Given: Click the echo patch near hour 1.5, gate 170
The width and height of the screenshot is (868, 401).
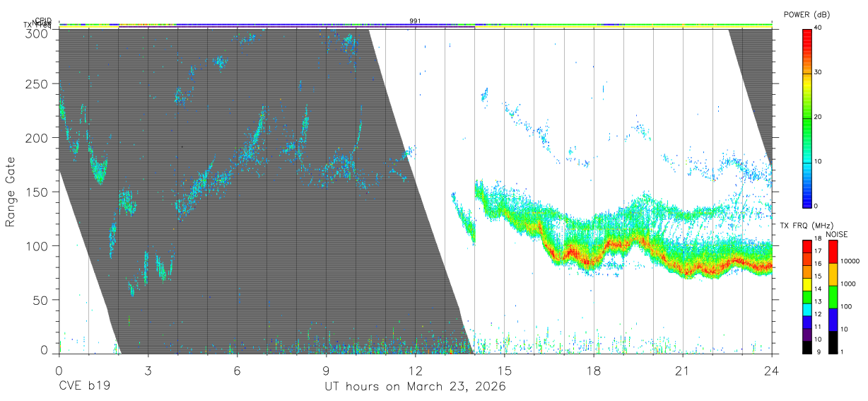Looking at the screenshot, I should pos(99,170).
